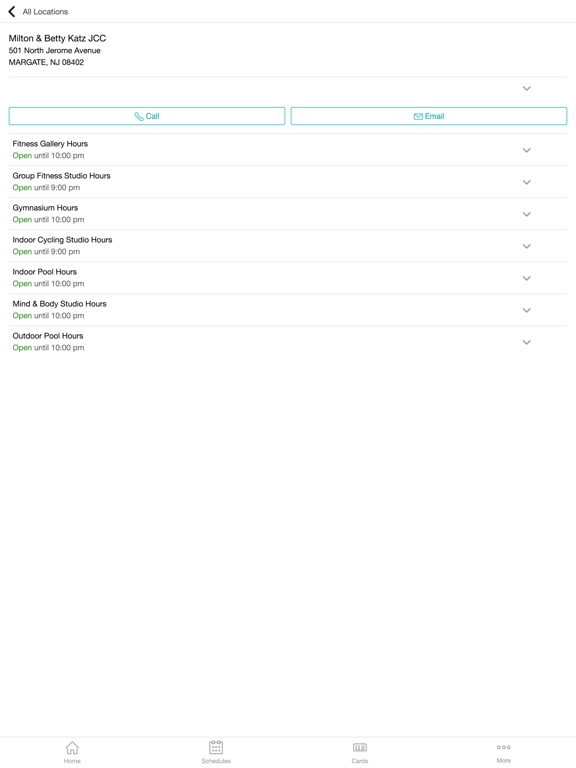576x768 pixels.
Task: Select the Outdoor Pool Hours title
Action: [x=48, y=336]
